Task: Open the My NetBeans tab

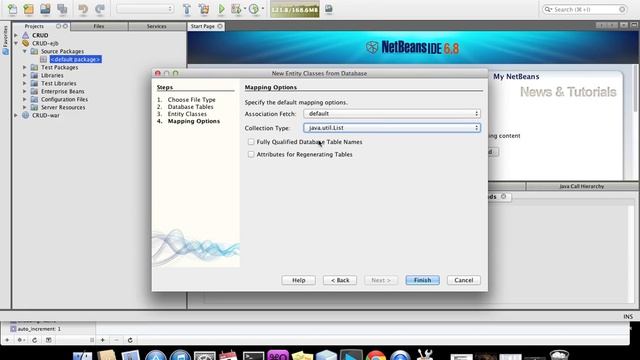Action: pyautogui.click(x=516, y=76)
